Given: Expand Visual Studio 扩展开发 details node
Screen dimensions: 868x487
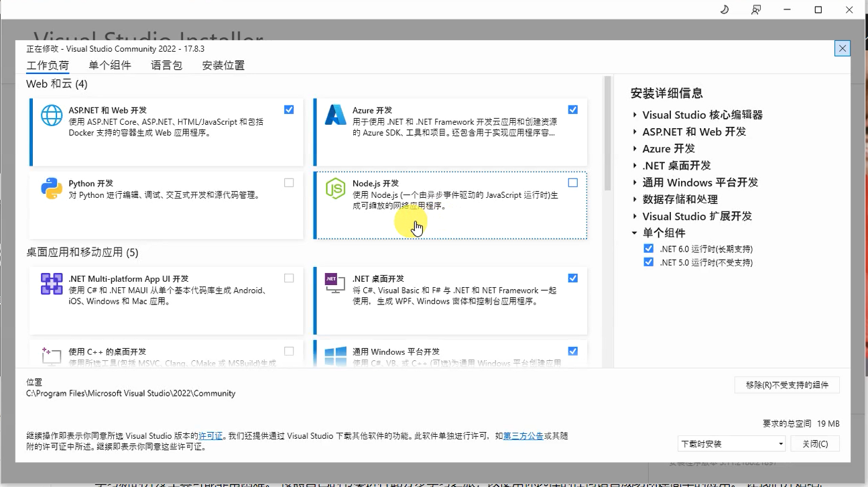Looking at the screenshot, I should click(x=635, y=216).
